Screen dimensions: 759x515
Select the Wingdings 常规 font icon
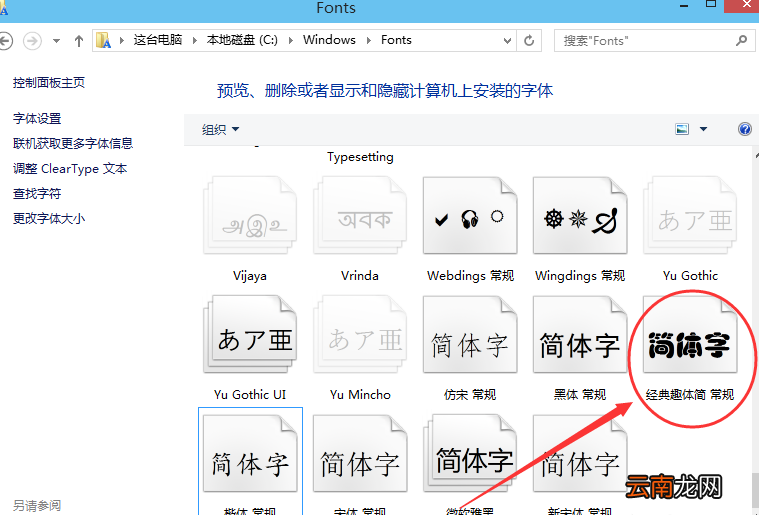(x=580, y=215)
